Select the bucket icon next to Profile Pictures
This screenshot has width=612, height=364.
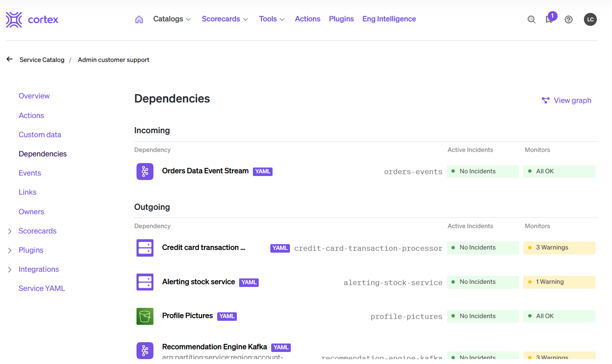[145, 315]
